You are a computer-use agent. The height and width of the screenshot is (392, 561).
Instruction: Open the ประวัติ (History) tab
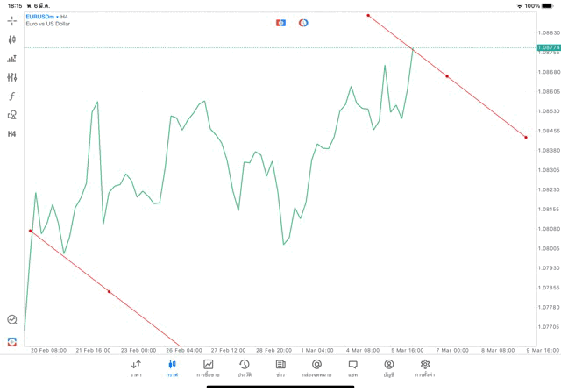(x=244, y=368)
